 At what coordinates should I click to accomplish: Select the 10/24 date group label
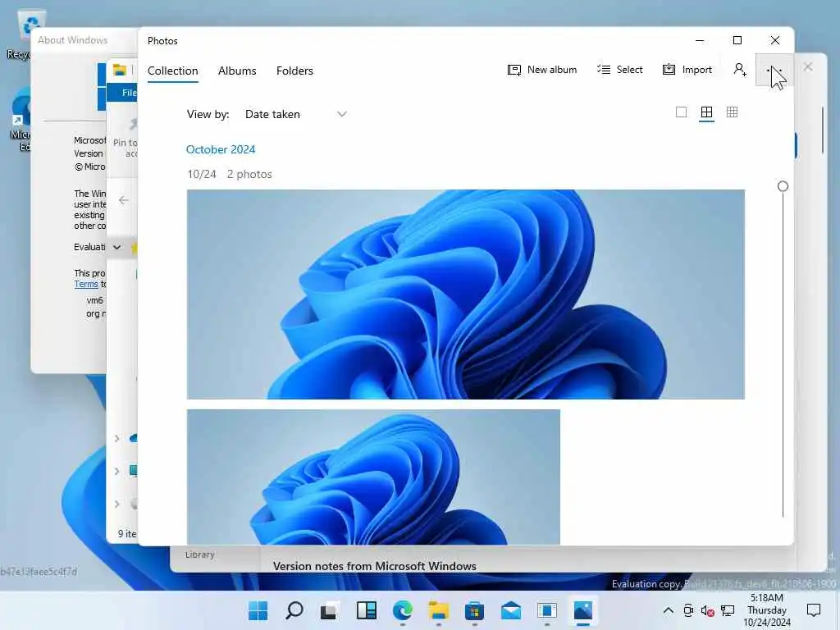point(202,174)
